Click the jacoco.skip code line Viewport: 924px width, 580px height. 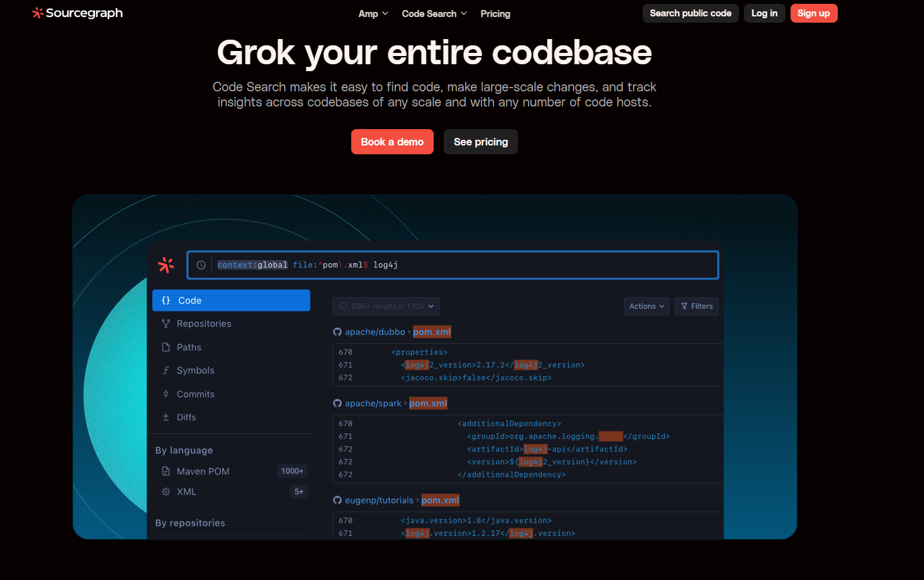click(x=476, y=378)
